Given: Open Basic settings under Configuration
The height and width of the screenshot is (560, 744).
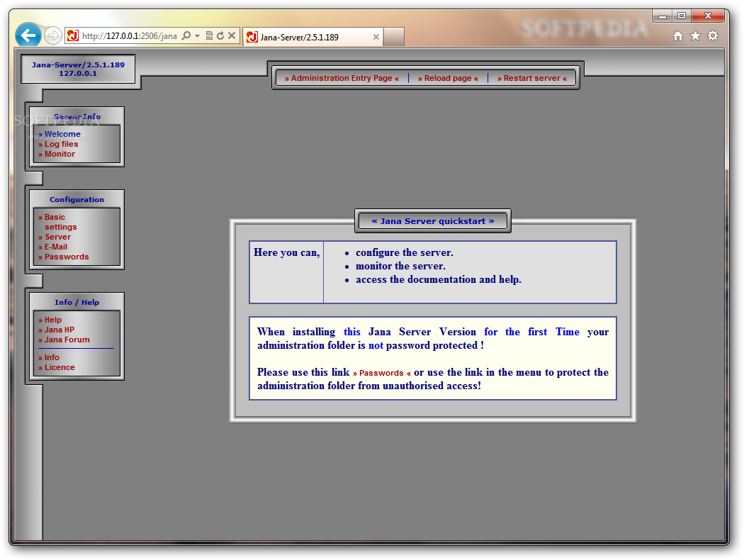Looking at the screenshot, I should pos(57,222).
